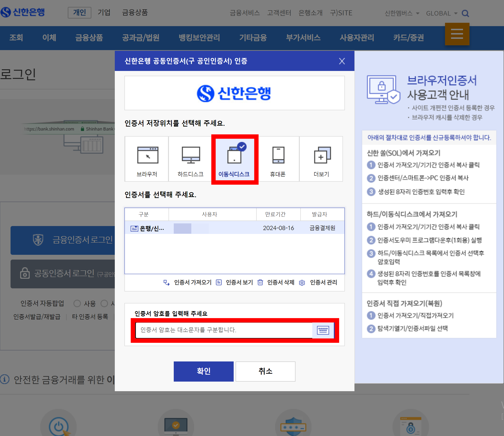Switch to the 기업 tab

pyautogui.click(x=104, y=12)
